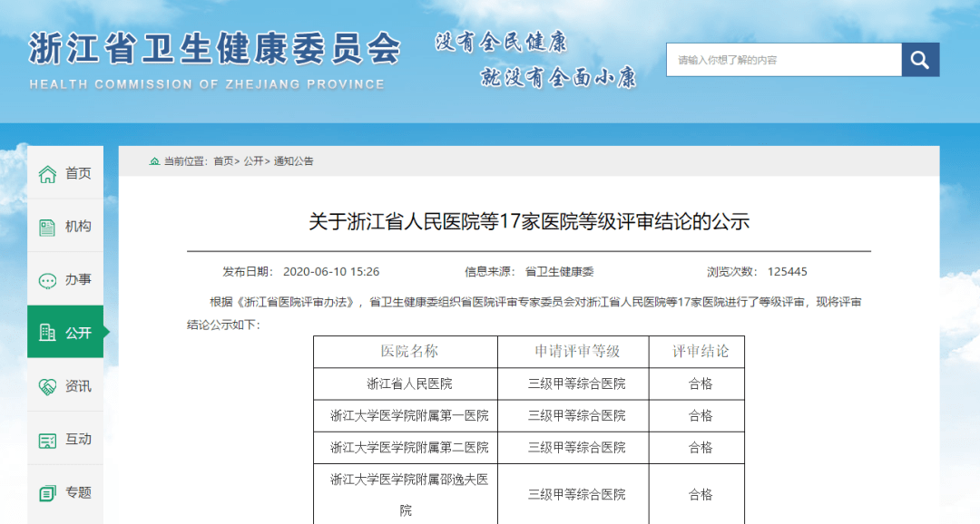
Task: Follow the 通知公告 breadcrumb link
Action: coord(294,161)
